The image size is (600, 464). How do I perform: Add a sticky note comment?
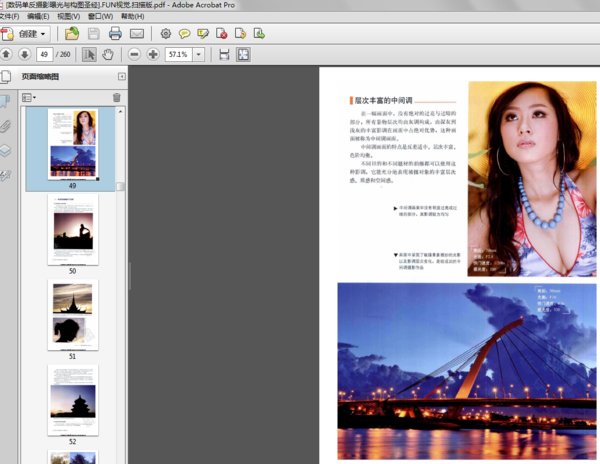click(184, 33)
